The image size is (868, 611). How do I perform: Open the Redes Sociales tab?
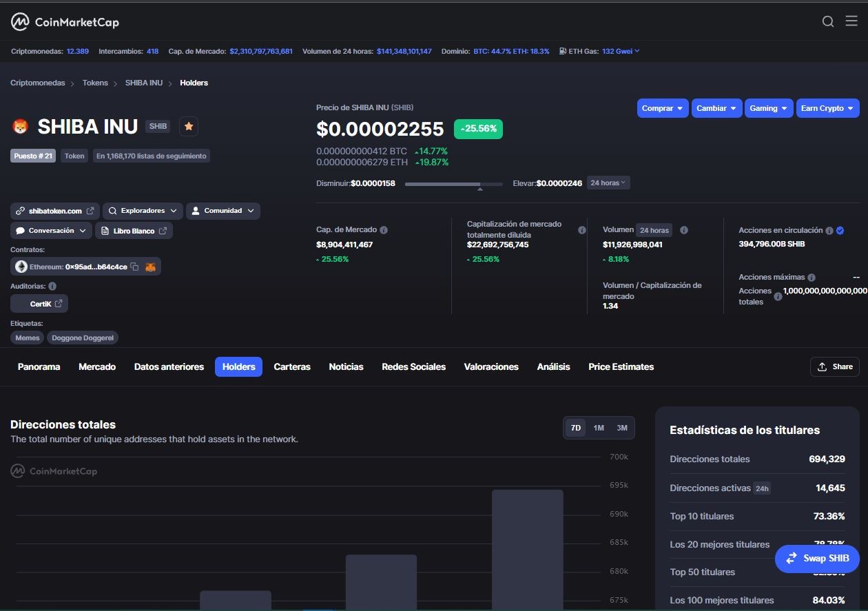pyautogui.click(x=413, y=366)
